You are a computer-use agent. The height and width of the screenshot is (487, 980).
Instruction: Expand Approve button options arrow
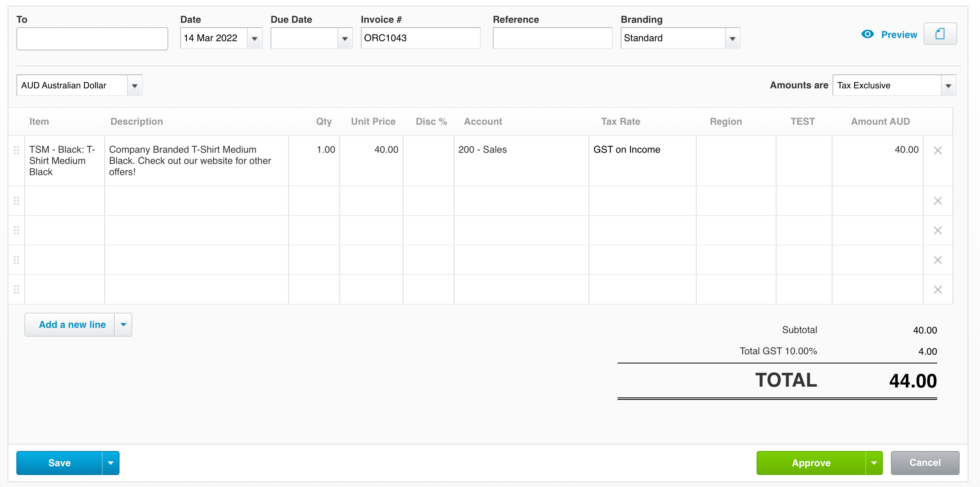pos(874,463)
